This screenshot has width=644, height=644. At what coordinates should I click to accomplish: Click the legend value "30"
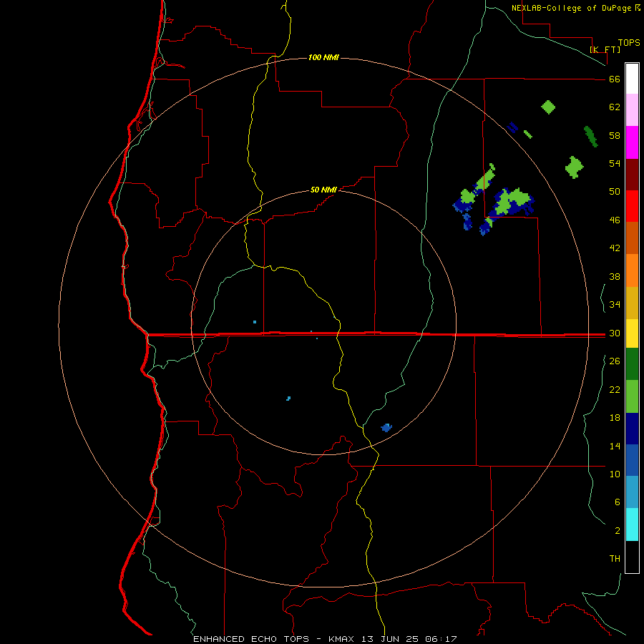615,333
